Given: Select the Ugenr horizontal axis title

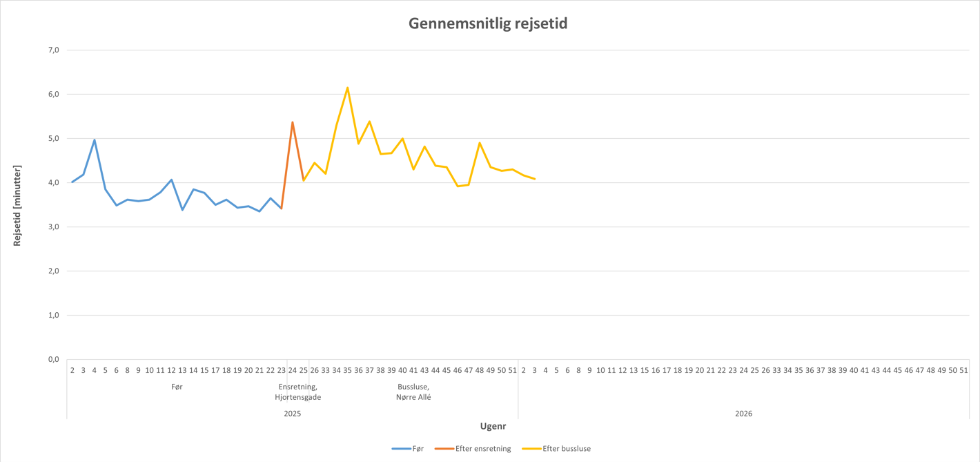Looking at the screenshot, I should tap(493, 426).
